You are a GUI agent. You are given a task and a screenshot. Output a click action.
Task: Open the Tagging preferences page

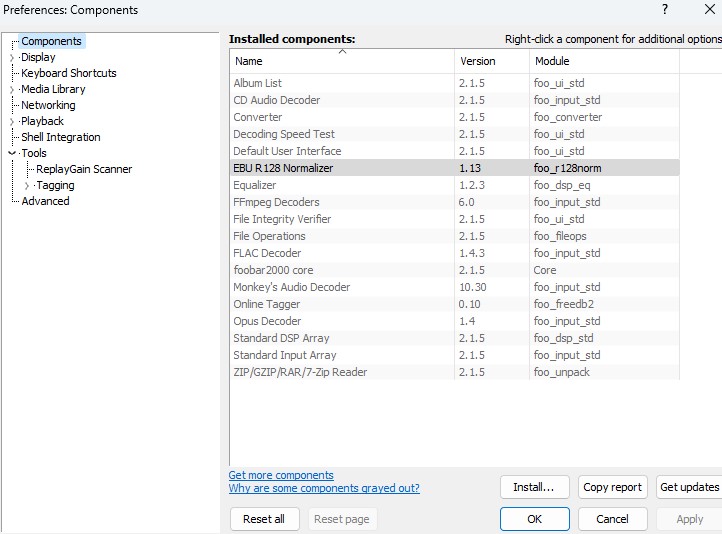pos(55,185)
